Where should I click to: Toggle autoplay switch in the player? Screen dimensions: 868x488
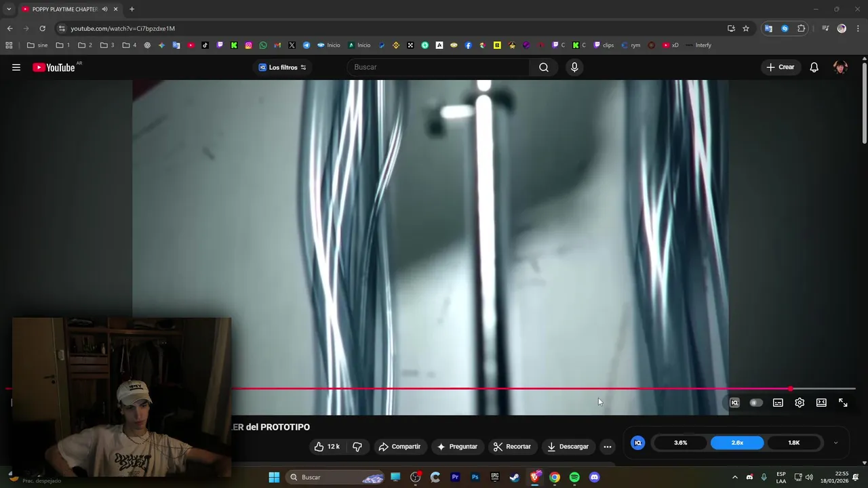755,403
